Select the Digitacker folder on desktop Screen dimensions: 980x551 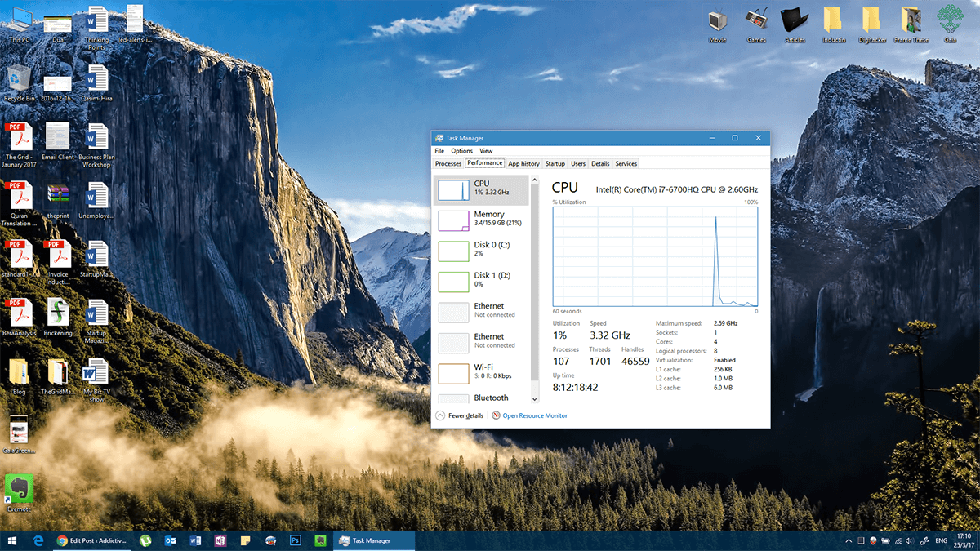pyautogui.click(x=871, y=24)
